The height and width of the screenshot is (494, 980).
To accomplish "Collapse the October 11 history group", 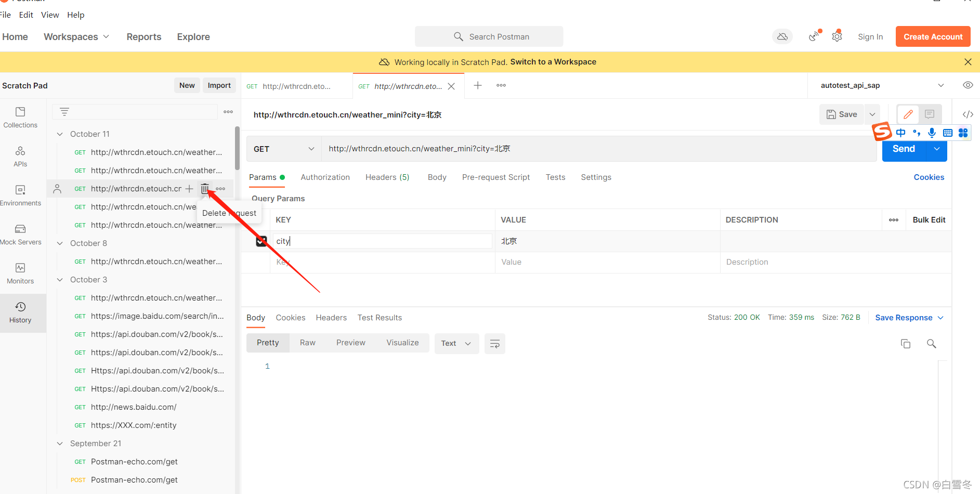I will [60, 134].
